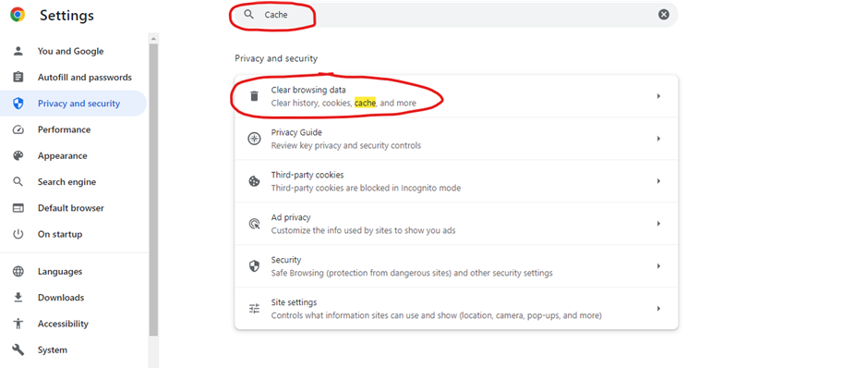
Task: Expand the Security row arrow
Action: tap(658, 266)
